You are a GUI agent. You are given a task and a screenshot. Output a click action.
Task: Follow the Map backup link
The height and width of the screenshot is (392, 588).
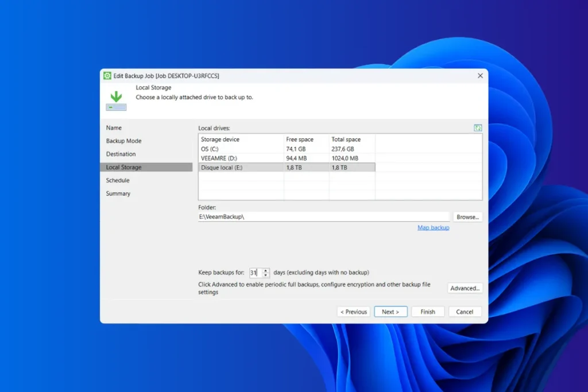433,228
